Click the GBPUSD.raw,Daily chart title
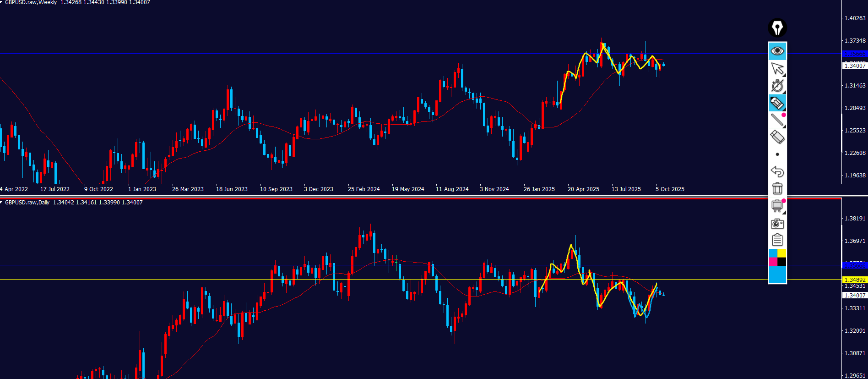Viewport: 868px width, 379px height. pos(27,203)
